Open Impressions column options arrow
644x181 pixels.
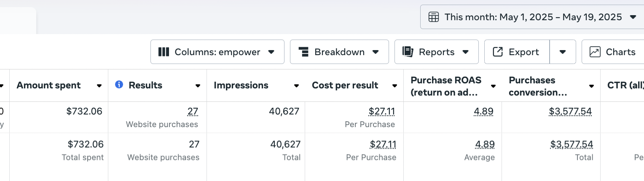[296, 86]
